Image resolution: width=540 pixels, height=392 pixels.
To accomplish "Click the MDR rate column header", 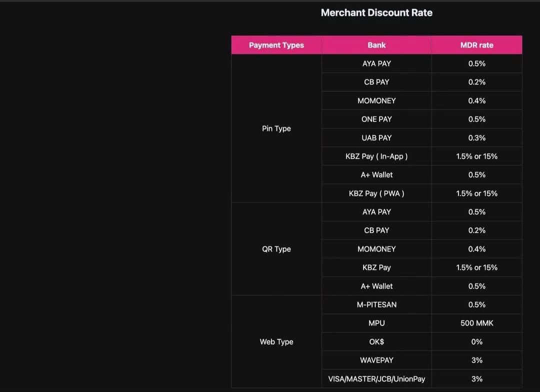I will 476,45.
